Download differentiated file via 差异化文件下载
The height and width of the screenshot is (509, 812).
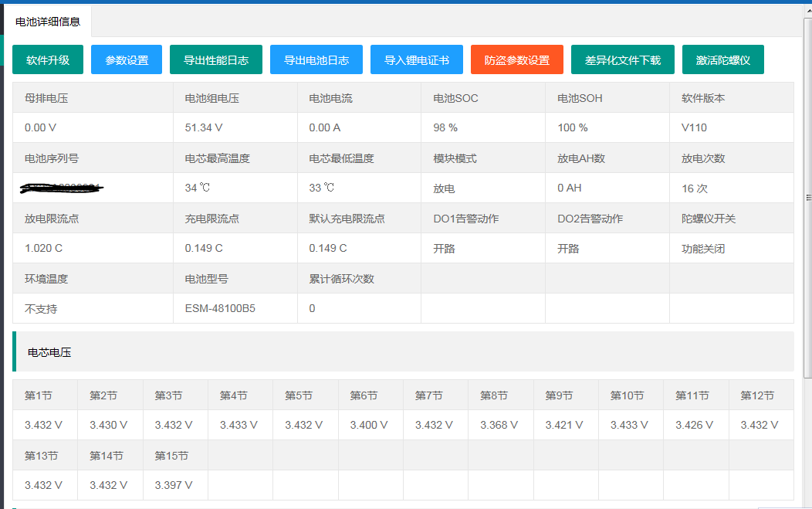(622, 59)
